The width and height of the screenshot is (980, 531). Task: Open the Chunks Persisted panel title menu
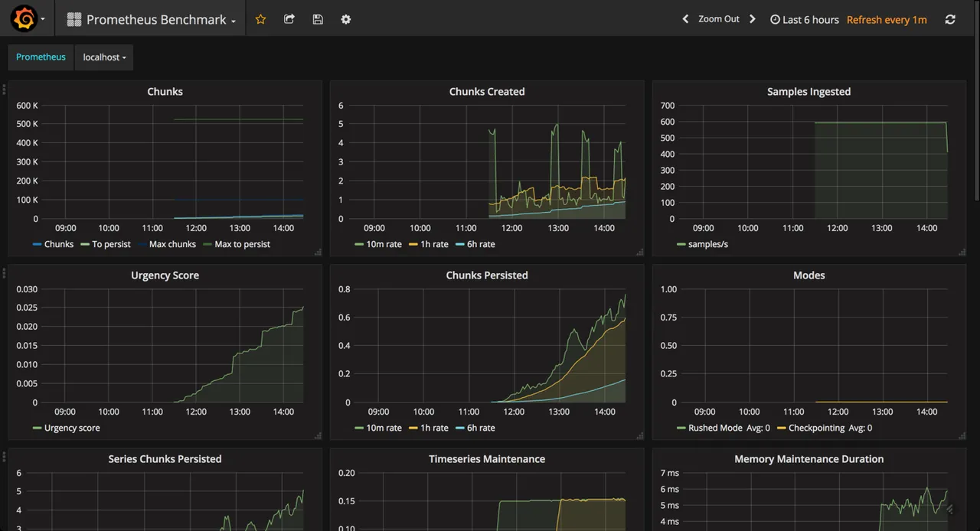click(487, 275)
